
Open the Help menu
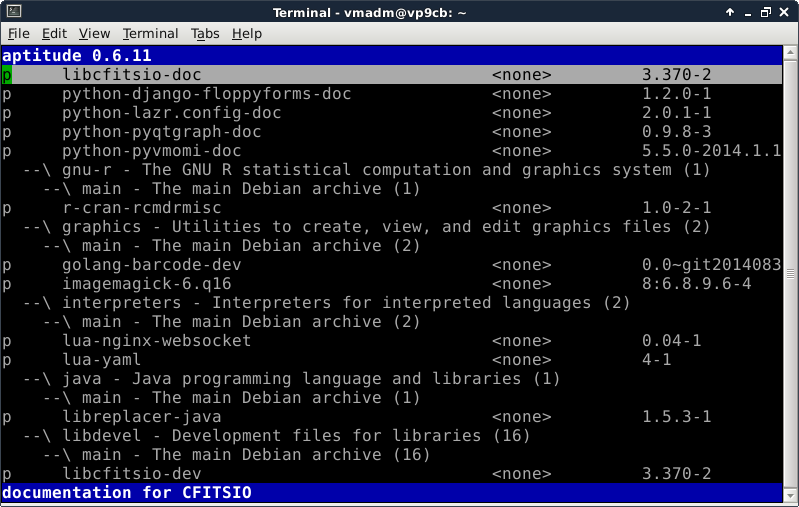point(246,34)
